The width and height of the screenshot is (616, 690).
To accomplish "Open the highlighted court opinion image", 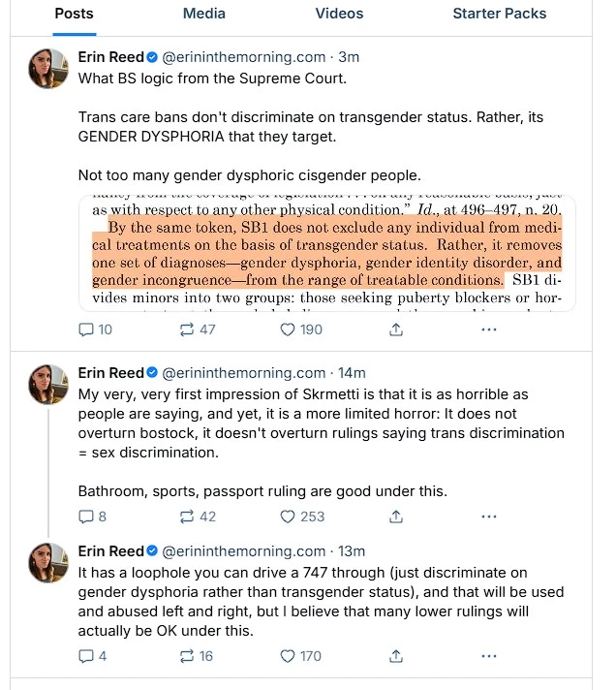I will (x=326, y=254).
